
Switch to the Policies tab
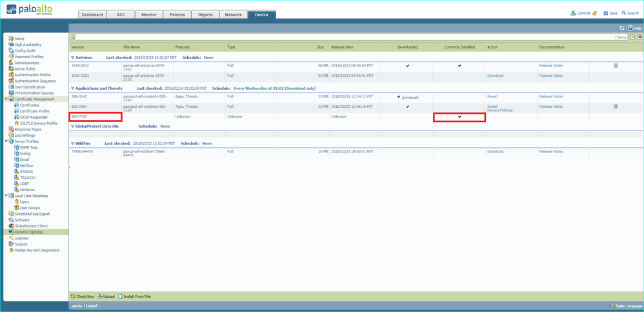click(177, 14)
